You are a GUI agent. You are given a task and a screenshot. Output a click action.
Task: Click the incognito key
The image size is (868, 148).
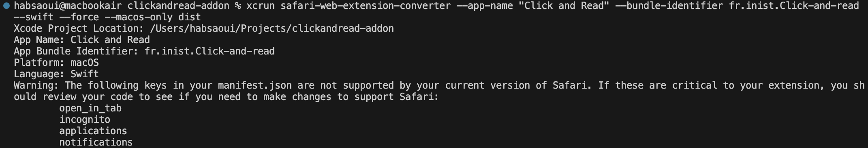(85, 120)
